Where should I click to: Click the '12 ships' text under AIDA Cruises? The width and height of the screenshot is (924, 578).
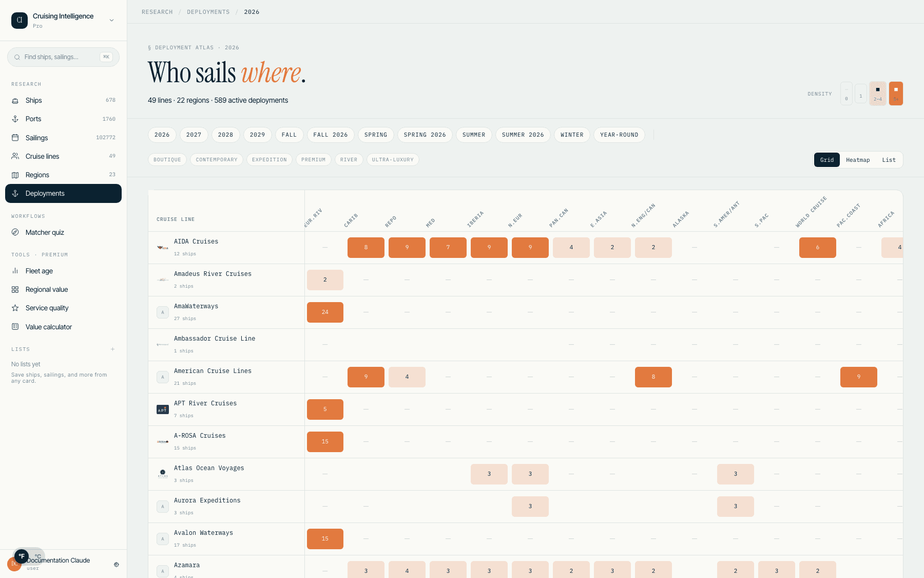[185, 254]
